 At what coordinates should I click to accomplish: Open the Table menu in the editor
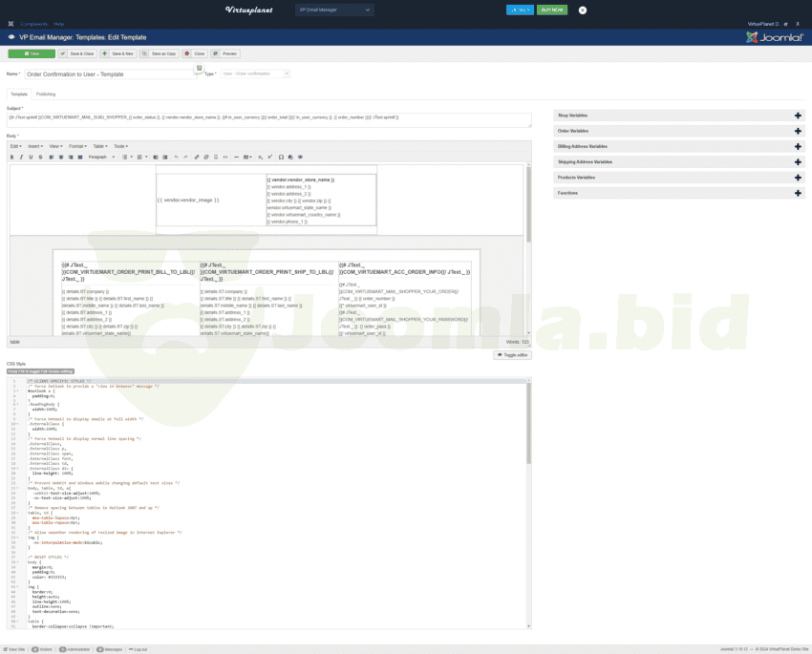tap(99, 146)
